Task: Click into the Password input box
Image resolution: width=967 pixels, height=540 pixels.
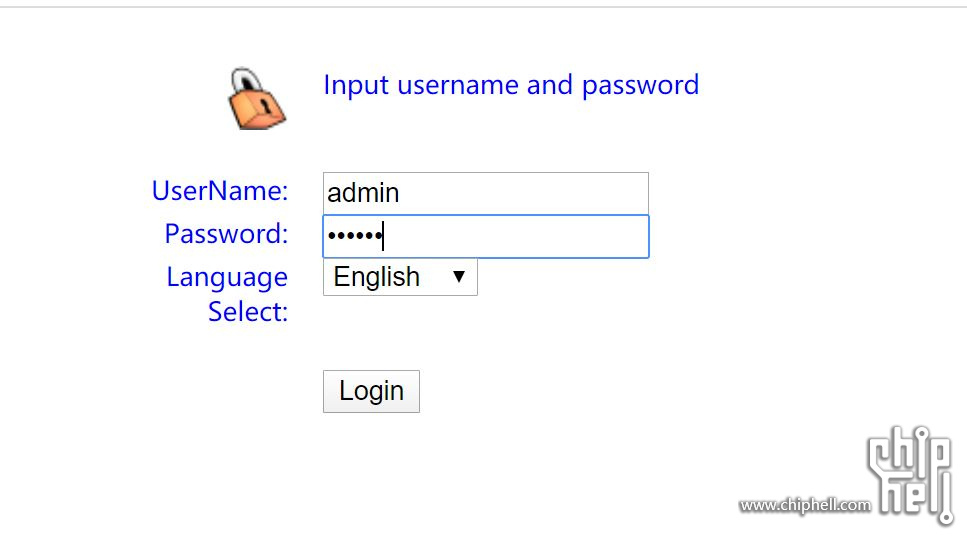Action: 485,237
